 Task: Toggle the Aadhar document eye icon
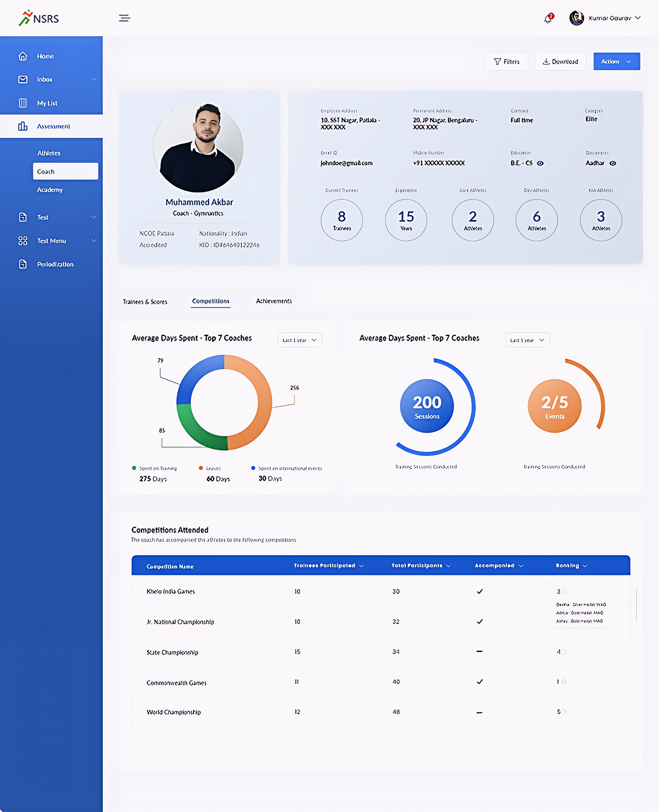pyautogui.click(x=613, y=163)
